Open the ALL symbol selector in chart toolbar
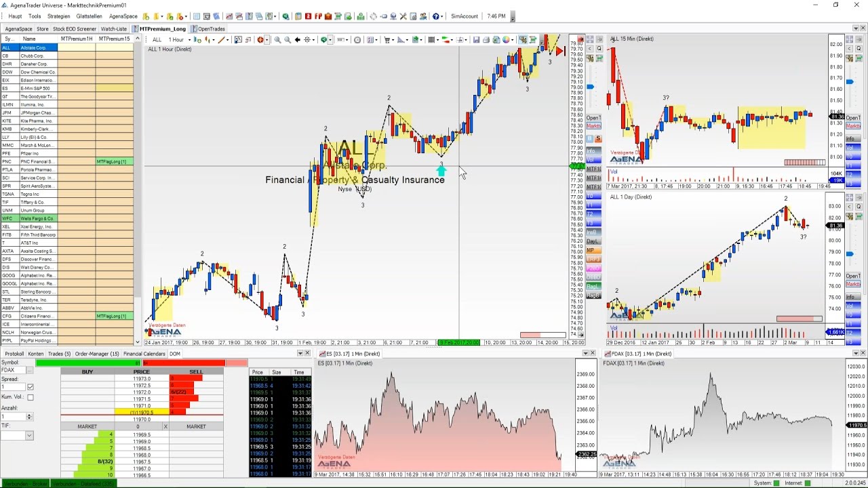 click(x=157, y=40)
